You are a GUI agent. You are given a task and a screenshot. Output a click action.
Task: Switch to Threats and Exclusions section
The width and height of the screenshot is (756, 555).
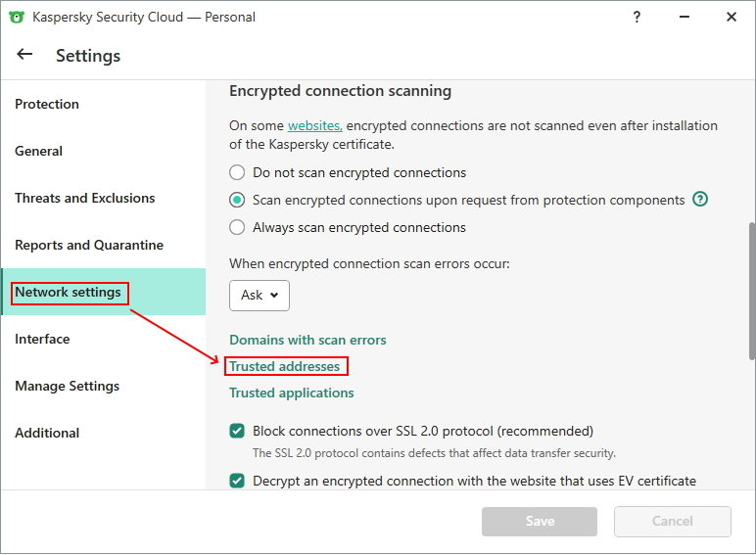(x=85, y=198)
